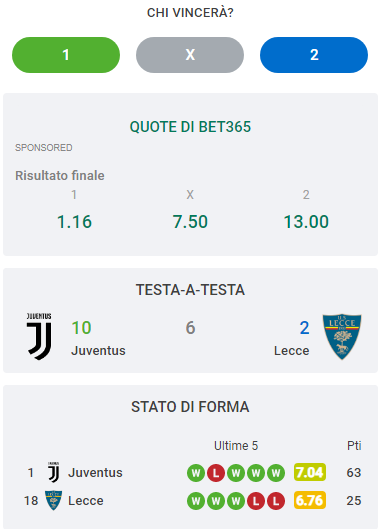Vote for away win with blue 2 button
378x529 pixels.
tap(314, 55)
